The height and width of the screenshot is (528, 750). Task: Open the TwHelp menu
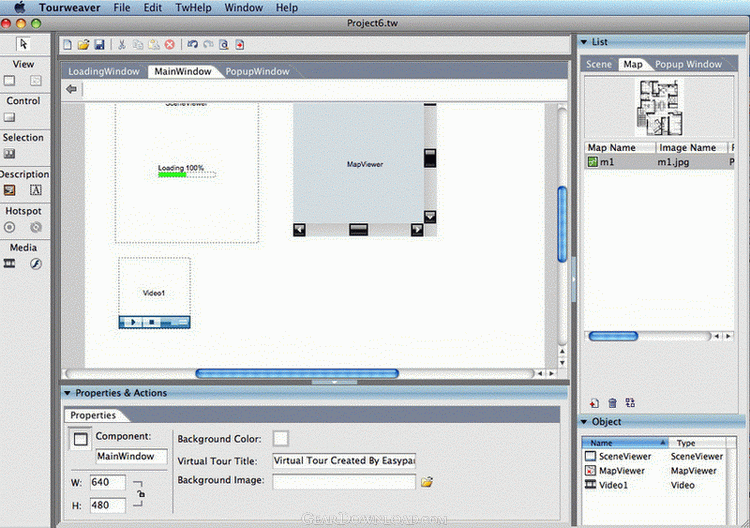pos(193,8)
